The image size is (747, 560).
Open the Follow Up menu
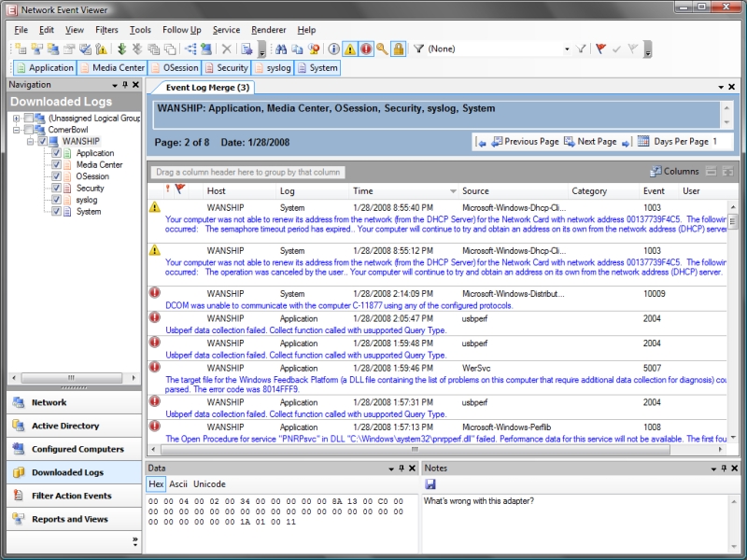181,30
